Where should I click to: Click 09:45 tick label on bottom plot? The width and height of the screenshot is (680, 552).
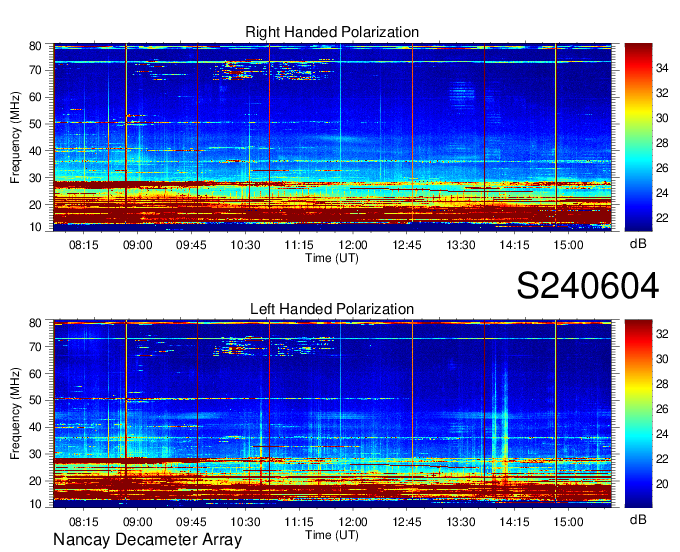tap(191, 522)
